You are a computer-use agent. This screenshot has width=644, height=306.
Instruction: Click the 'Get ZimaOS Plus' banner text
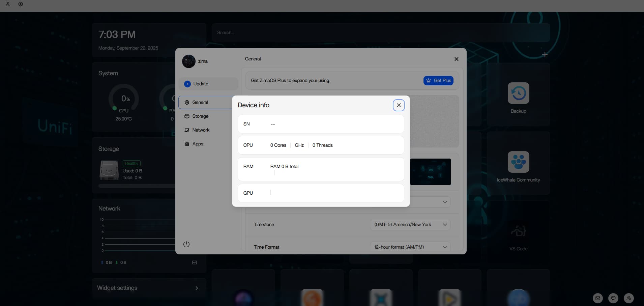pos(290,81)
